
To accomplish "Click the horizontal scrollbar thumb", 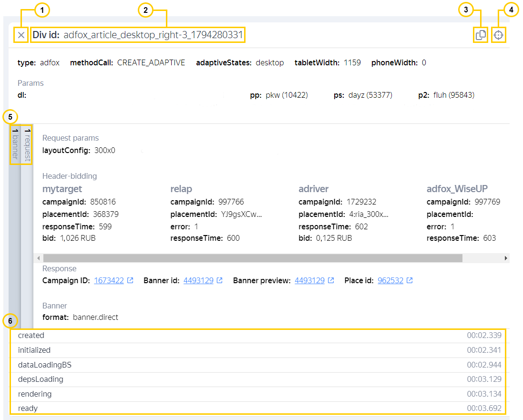I will click(x=253, y=258).
